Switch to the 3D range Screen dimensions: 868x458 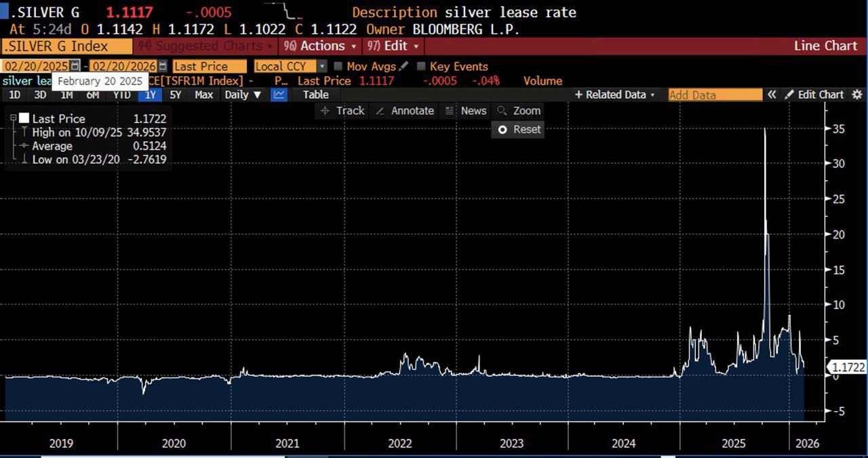tap(40, 95)
